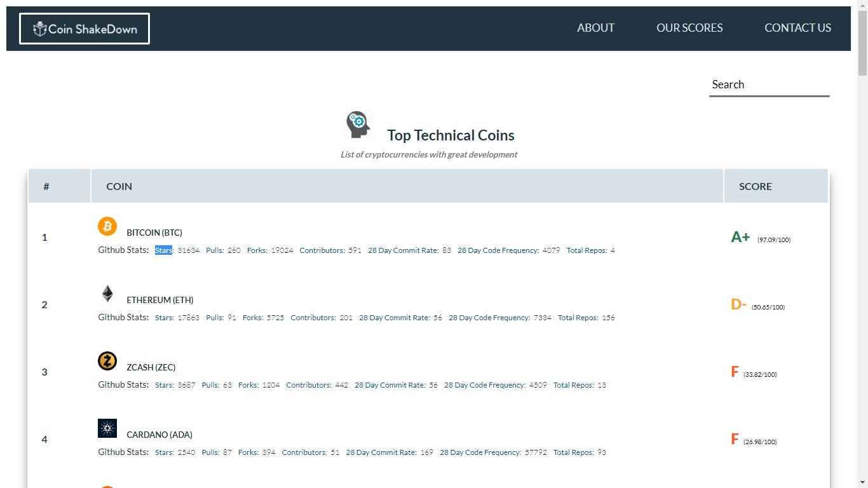Click Ethereum's Total Repos label
This screenshot has height=488, width=868.
click(578, 318)
